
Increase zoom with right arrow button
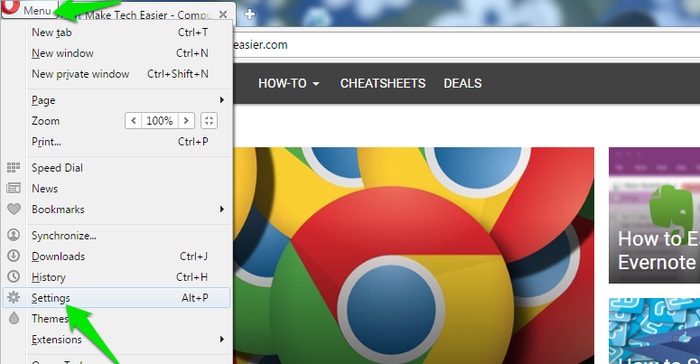click(186, 121)
